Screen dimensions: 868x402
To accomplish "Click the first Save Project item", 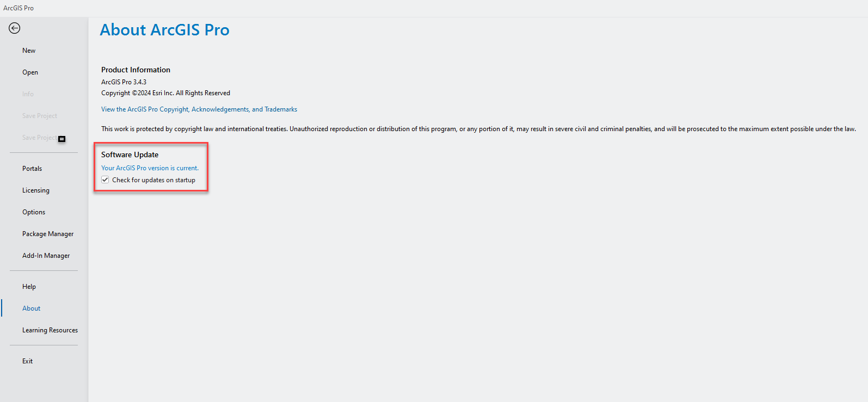I will pos(39,116).
